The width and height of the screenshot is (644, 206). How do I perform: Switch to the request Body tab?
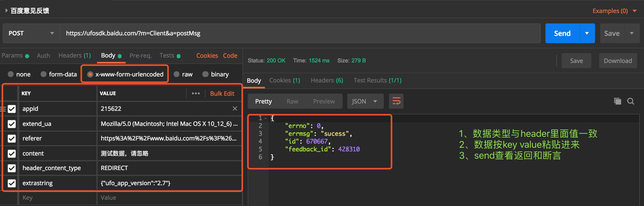(111, 55)
